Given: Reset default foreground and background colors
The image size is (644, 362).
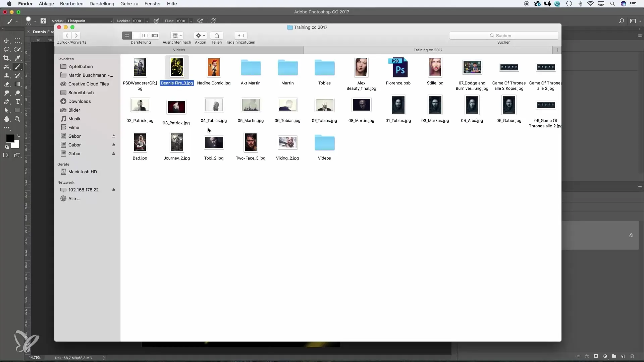Looking at the screenshot, I should [7, 147].
